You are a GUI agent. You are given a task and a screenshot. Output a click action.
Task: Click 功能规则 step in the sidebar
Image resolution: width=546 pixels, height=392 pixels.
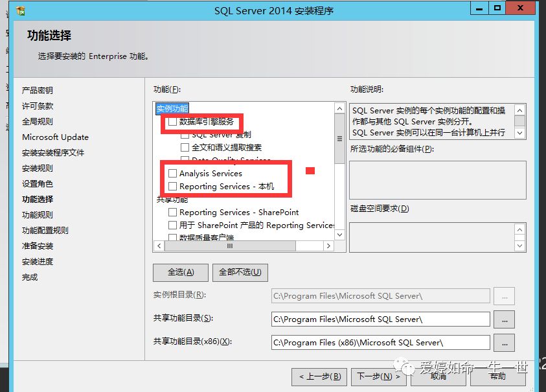38,214
